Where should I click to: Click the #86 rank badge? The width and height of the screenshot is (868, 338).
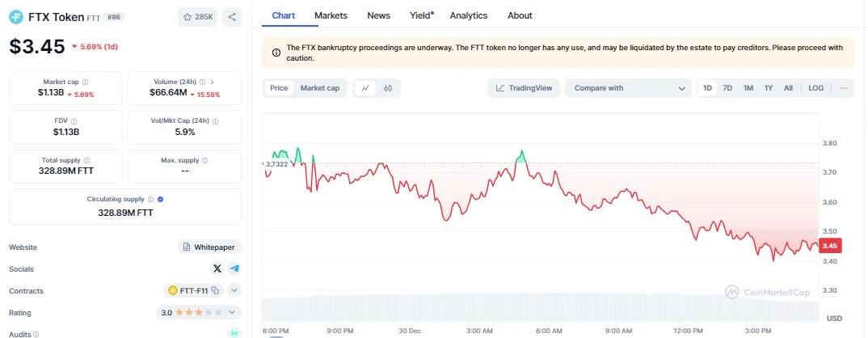[x=114, y=17]
